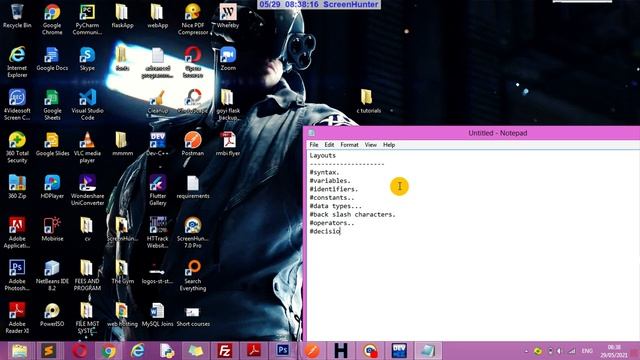Viewport: 640px width, 360px height.
Task: Select the Mobirise desktop shortcut
Action: click(x=52, y=229)
